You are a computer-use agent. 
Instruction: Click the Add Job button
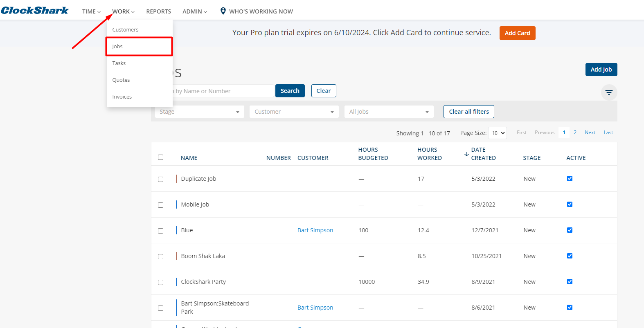coord(601,70)
